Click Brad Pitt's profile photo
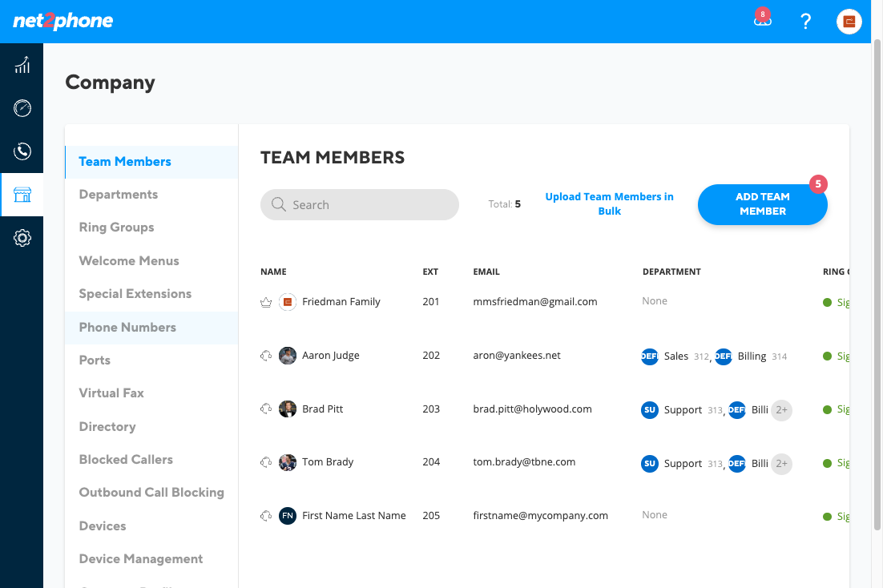This screenshot has height=588, width=883. [288, 409]
